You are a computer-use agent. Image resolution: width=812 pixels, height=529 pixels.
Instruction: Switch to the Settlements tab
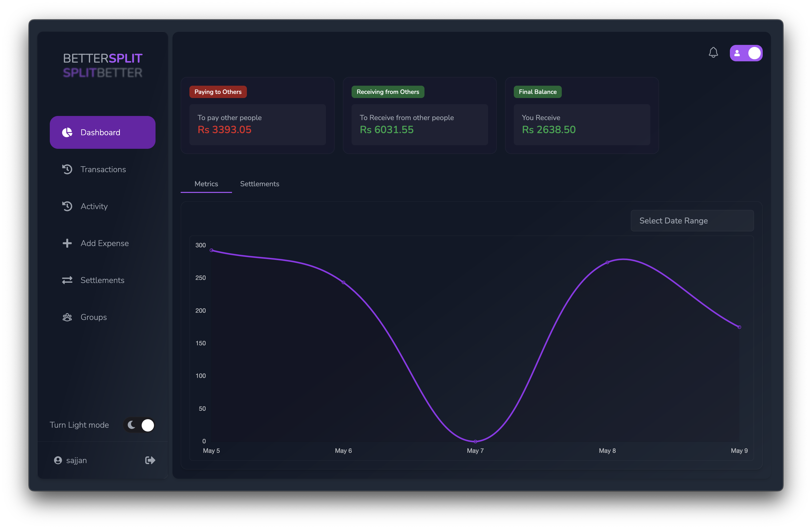pyautogui.click(x=259, y=184)
